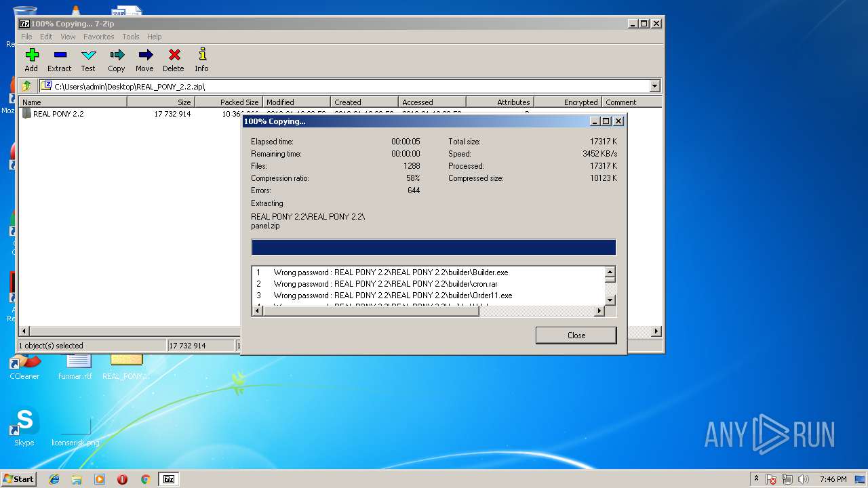Click the extraction progress bar
868x488 pixels.
(433, 247)
